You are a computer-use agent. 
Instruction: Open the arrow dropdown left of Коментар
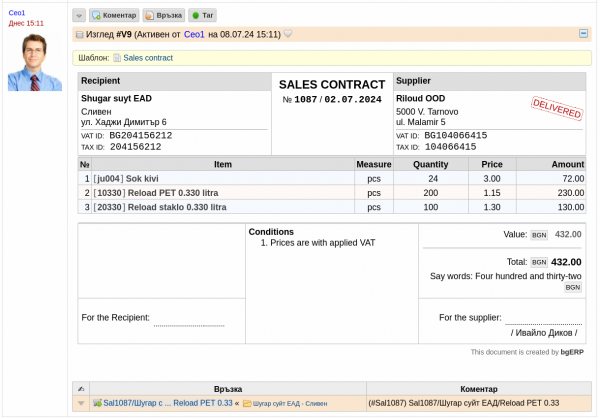[x=79, y=16]
